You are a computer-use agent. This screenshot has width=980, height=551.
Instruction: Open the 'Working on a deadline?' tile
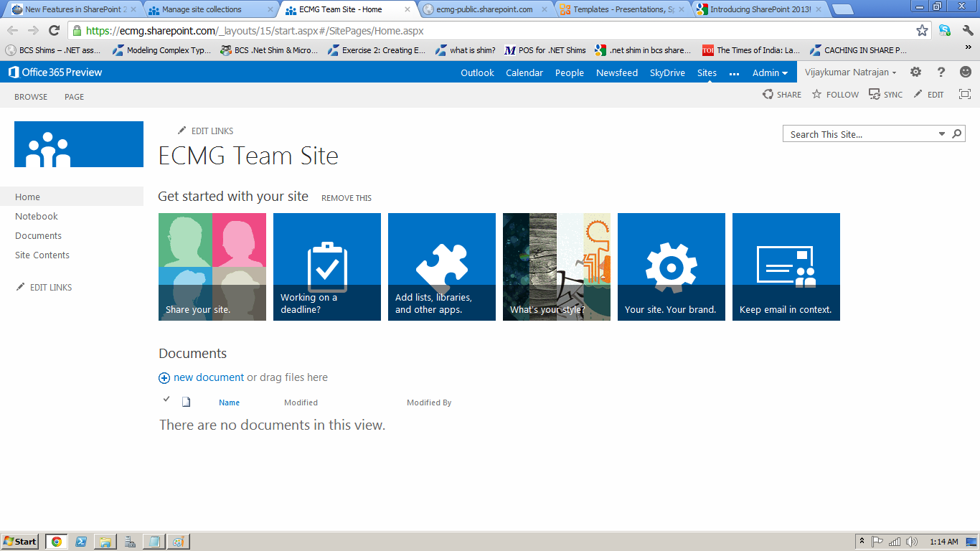[x=327, y=267]
